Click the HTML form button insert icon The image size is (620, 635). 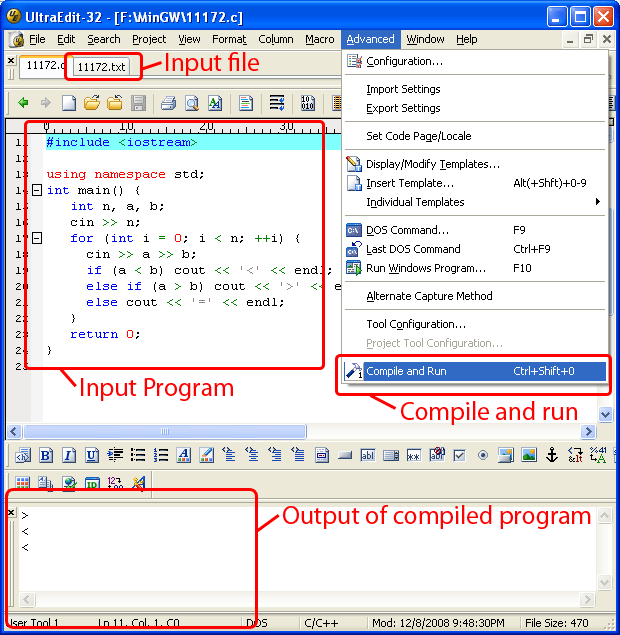pyautogui.click(x=344, y=455)
